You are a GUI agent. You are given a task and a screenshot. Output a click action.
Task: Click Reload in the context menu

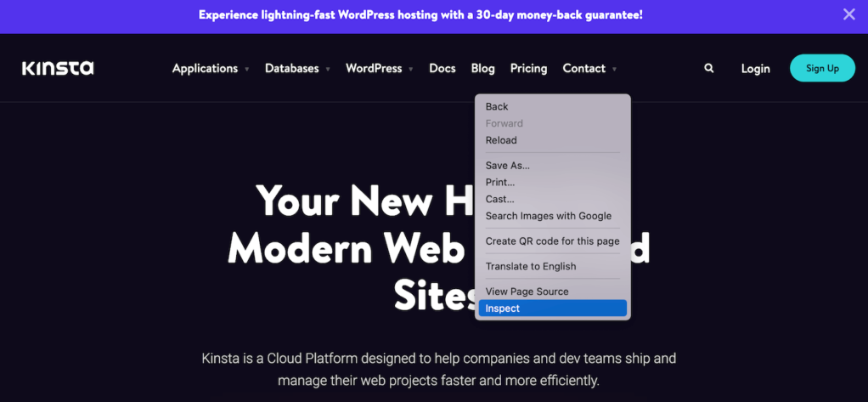pyautogui.click(x=501, y=140)
